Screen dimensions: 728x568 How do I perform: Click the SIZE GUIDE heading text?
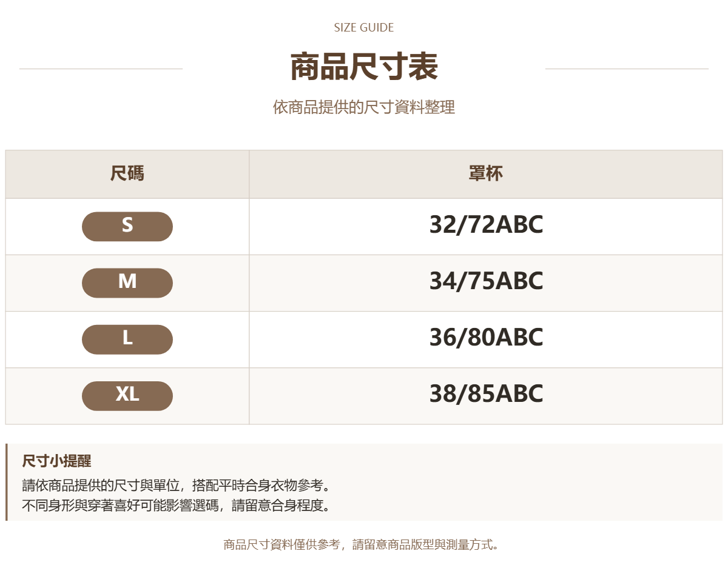pos(364,27)
